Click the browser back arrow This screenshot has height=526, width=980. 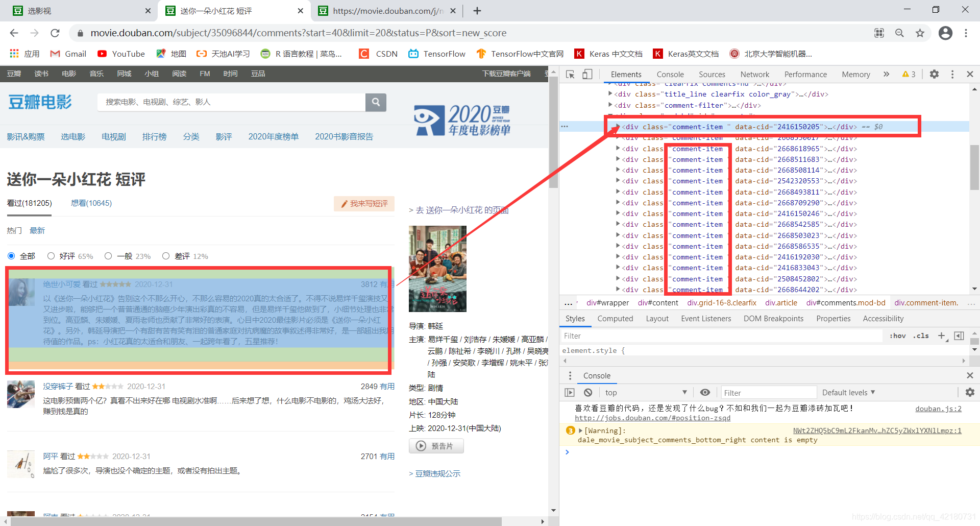coord(14,33)
